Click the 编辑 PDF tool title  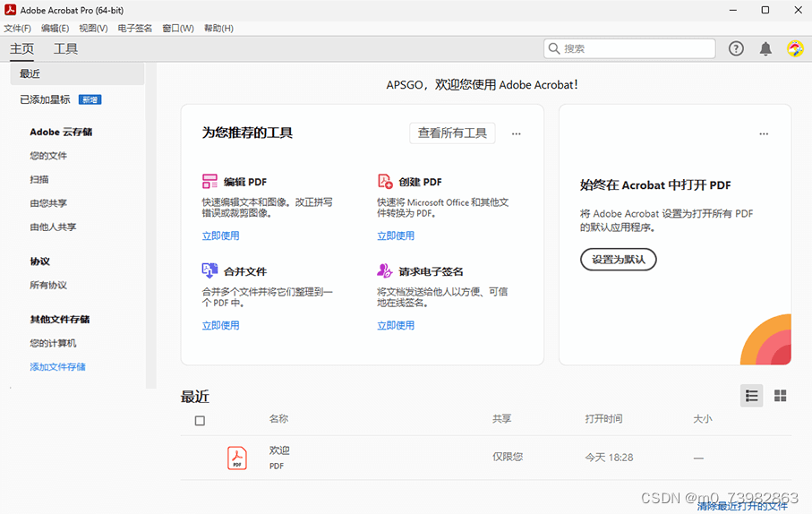(245, 182)
